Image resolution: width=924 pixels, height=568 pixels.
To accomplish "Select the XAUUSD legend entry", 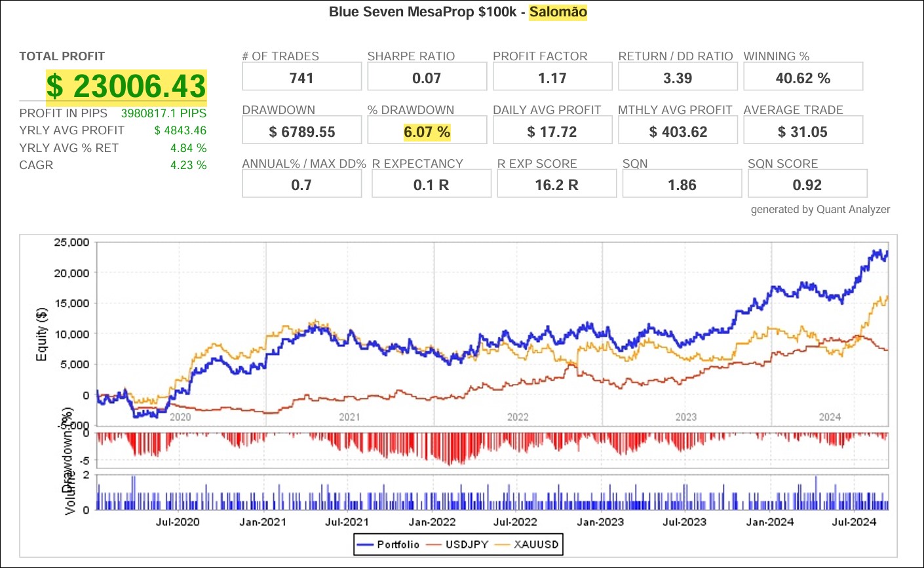I will click(527, 544).
